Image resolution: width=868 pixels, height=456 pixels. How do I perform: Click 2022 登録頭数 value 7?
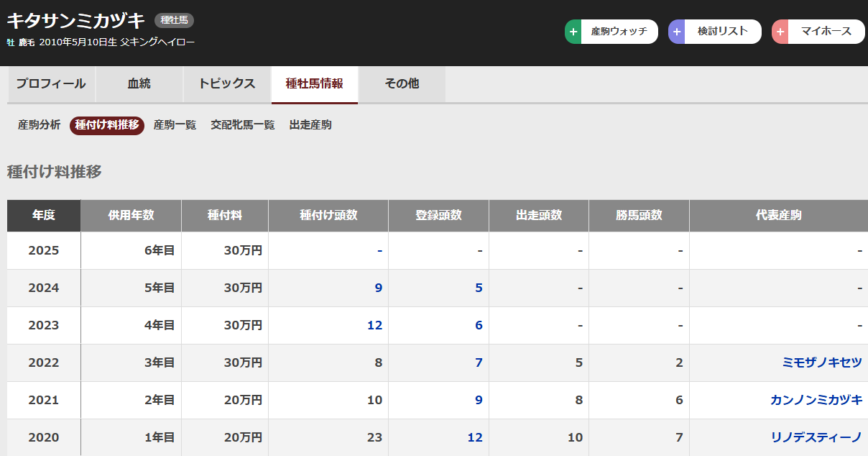479,362
